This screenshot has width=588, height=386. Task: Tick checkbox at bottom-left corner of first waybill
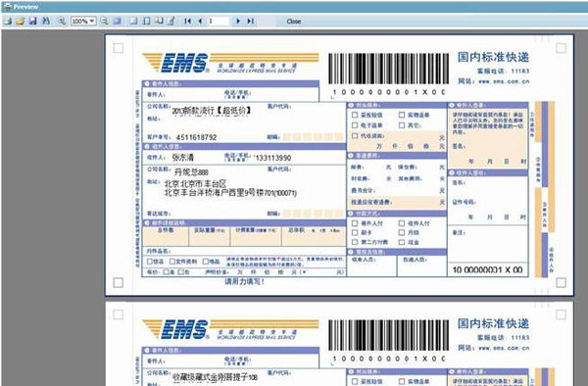(119, 282)
